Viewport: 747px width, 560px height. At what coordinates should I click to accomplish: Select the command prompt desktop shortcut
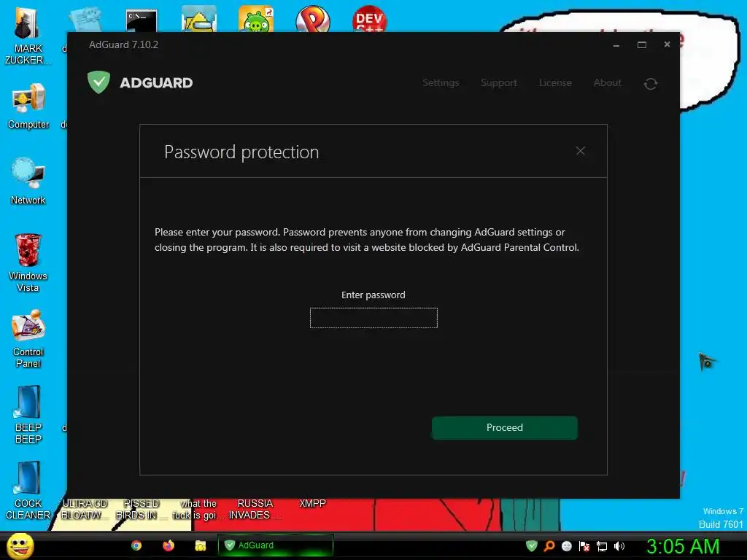pyautogui.click(x=142, y=20)
